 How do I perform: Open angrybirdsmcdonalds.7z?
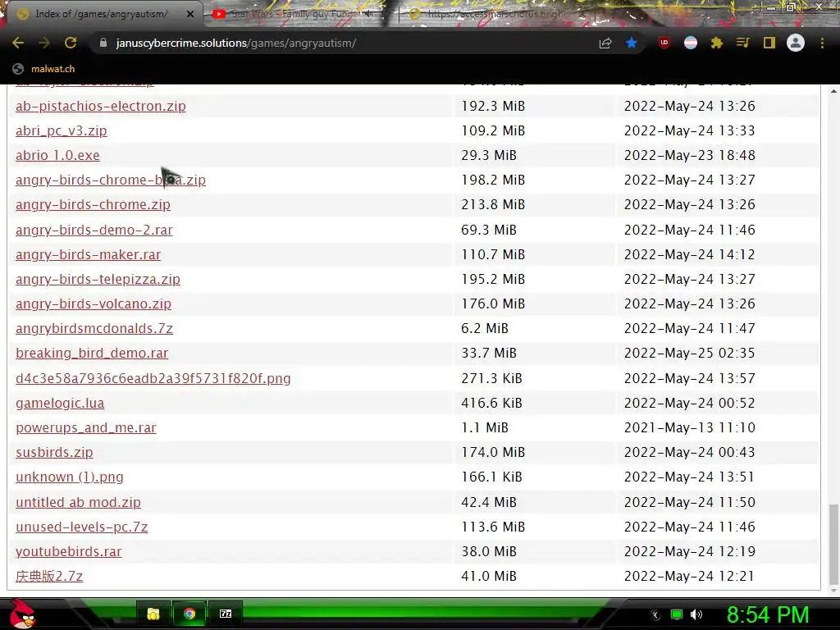(94, 328)
